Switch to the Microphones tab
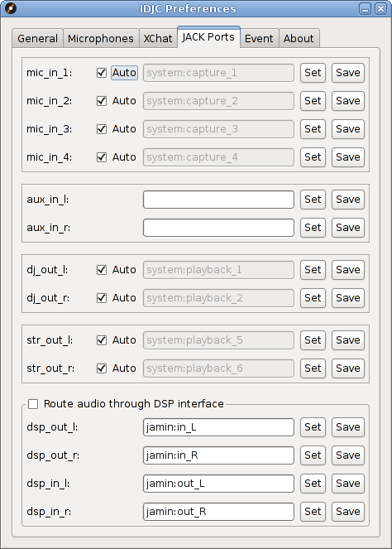The image size is (392, 549). [x=101, y=39]
